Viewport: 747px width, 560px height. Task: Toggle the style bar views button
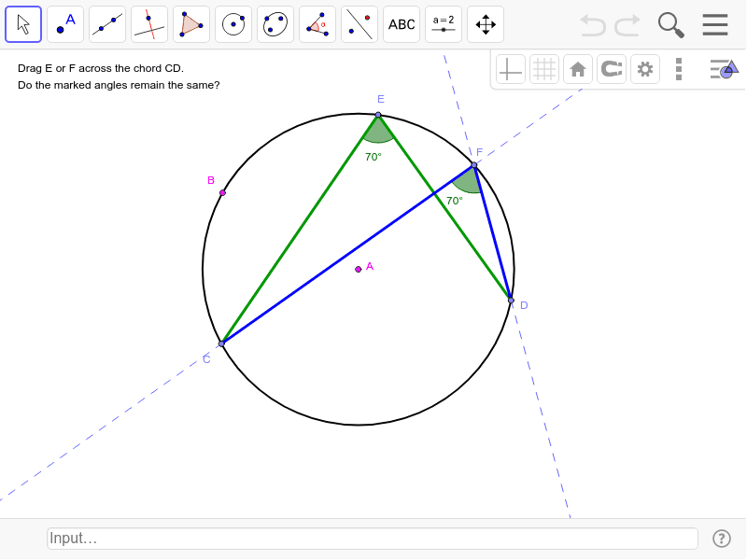(x=725, y=69)
